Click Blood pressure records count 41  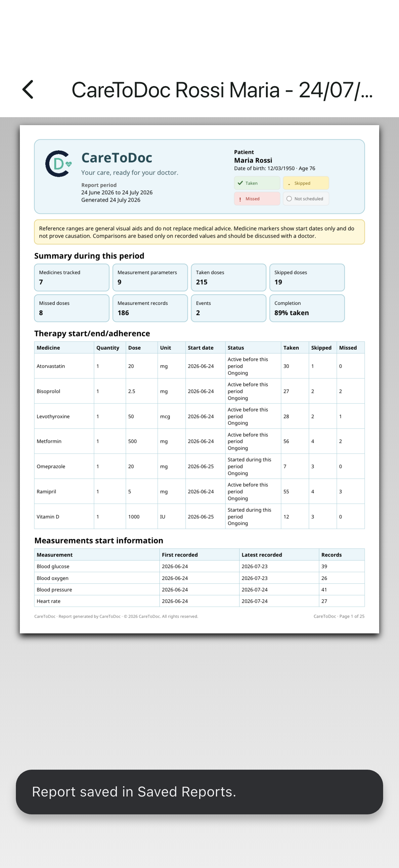click(324, 590)
